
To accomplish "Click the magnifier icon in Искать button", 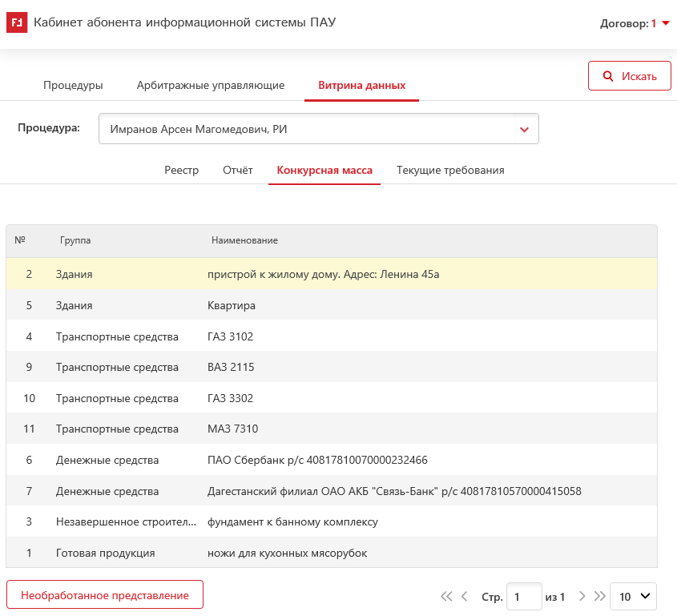I will pyautogui.click(x=607, y=76).
